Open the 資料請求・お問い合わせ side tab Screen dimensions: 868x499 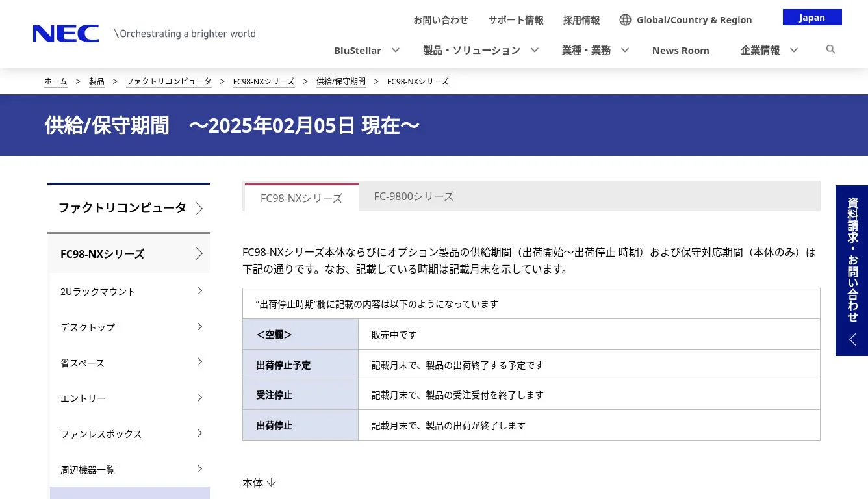(x=852, y=270)
